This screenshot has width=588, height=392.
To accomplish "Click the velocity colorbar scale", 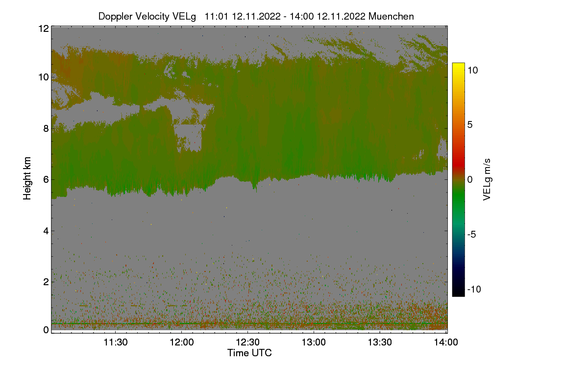I will pos(458,179).
